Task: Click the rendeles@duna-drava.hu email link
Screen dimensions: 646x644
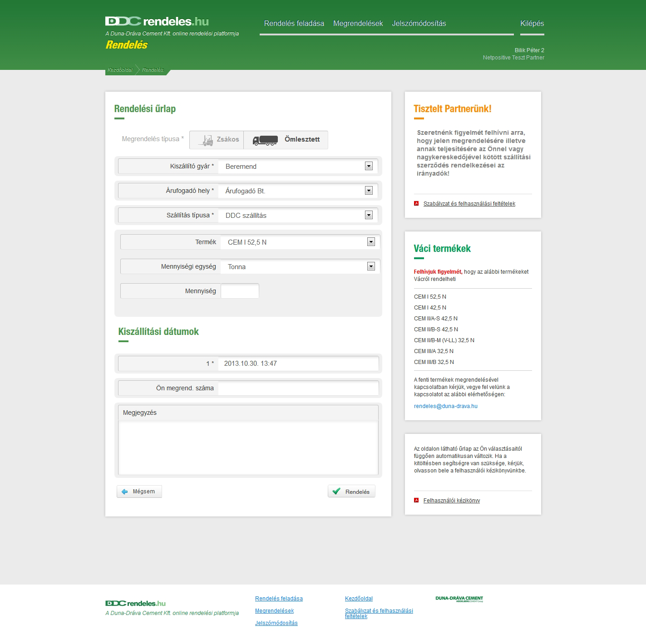Action: 446,406
